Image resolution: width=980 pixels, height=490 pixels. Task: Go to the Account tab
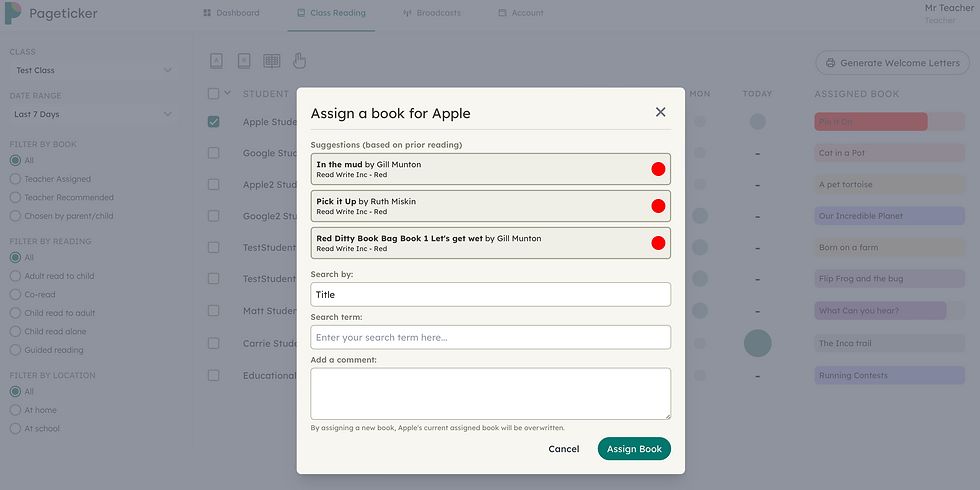click(x=521, y=12)
